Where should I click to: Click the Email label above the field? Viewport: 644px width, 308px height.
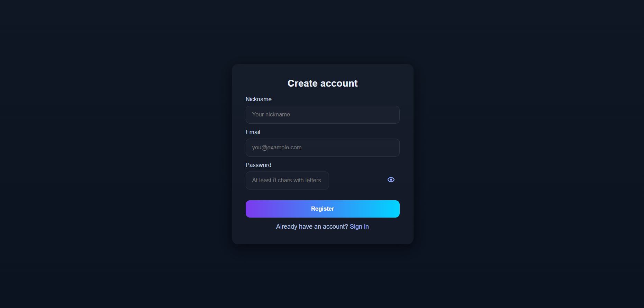tap(253, 132)
